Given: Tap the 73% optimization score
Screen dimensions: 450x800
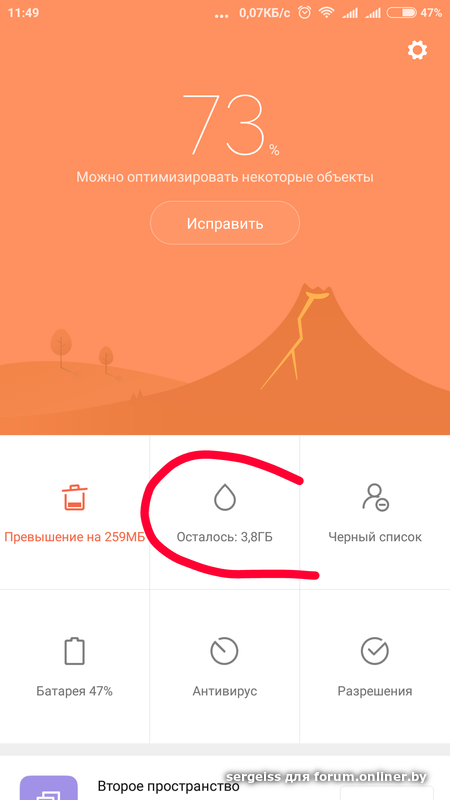Looking at the screenshot, I should click(230, 124).
